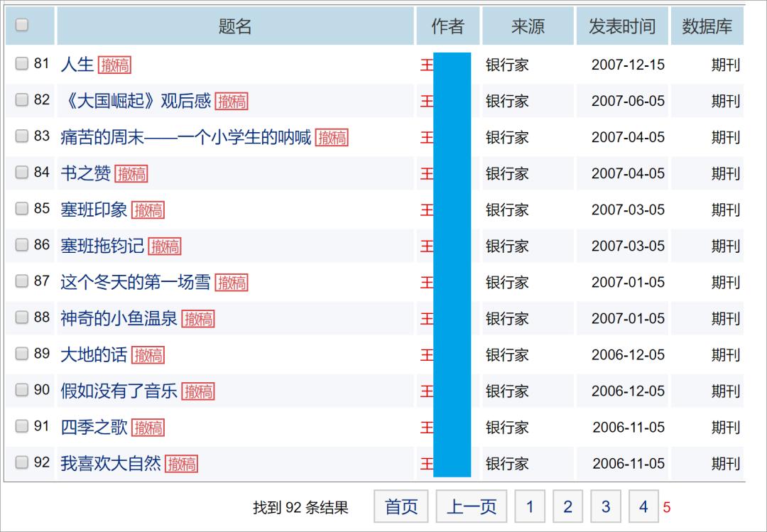Click the 题名 column header
The image size is (767, 532).
235,26
